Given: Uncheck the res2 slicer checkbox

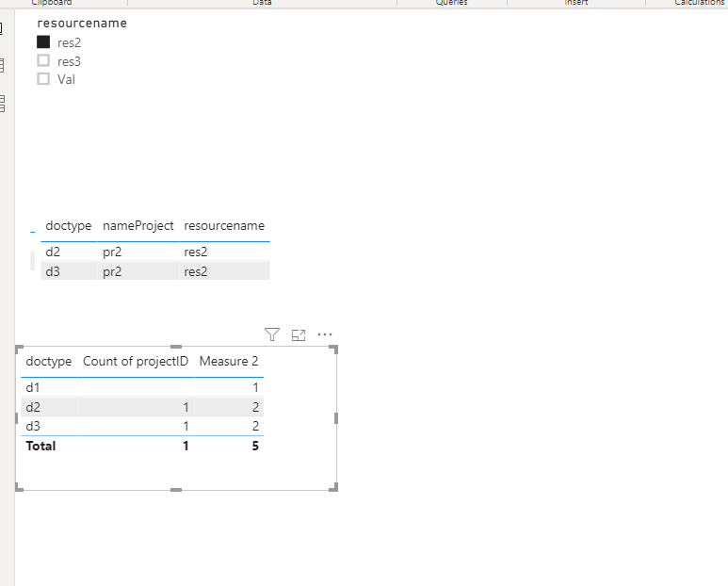Looking at the screenshot, I should (43, 42).
